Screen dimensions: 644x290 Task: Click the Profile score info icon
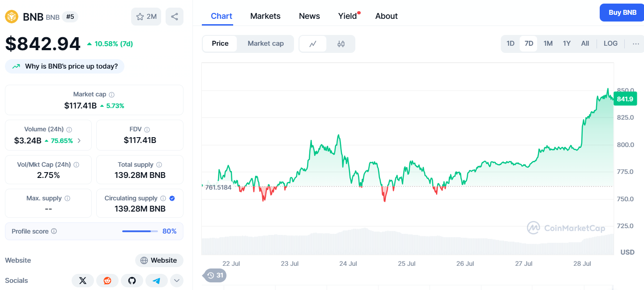point(54,231)
